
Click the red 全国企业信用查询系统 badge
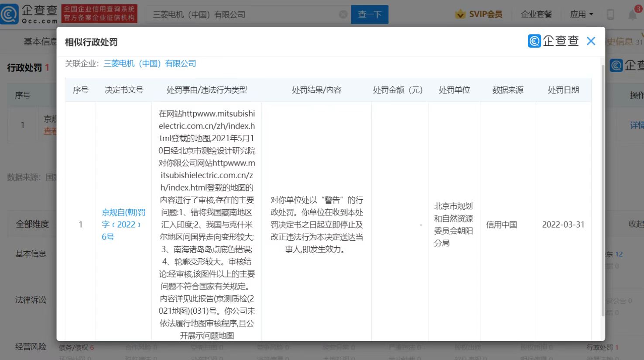99,14
